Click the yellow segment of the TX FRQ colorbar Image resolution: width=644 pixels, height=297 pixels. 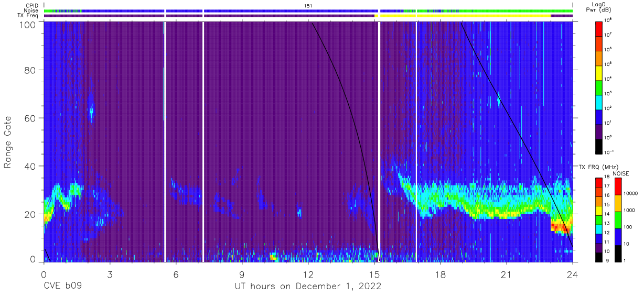pos(599,210)
